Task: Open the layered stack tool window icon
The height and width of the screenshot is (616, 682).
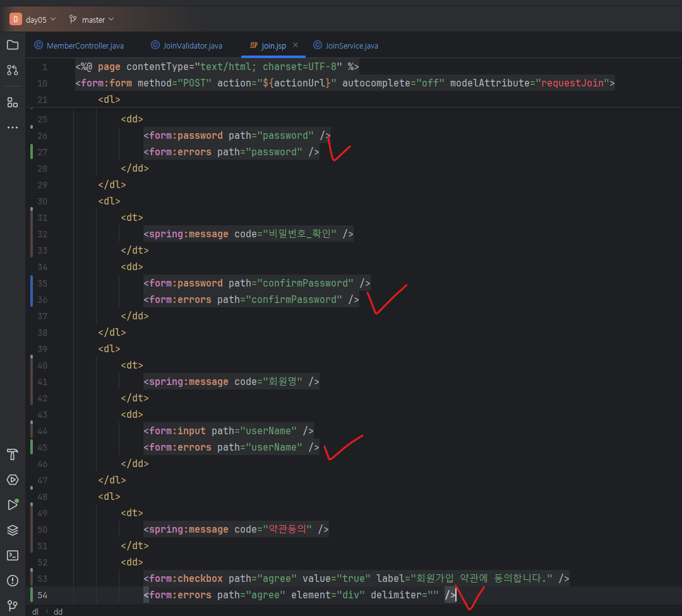Action: click(13, 530)
